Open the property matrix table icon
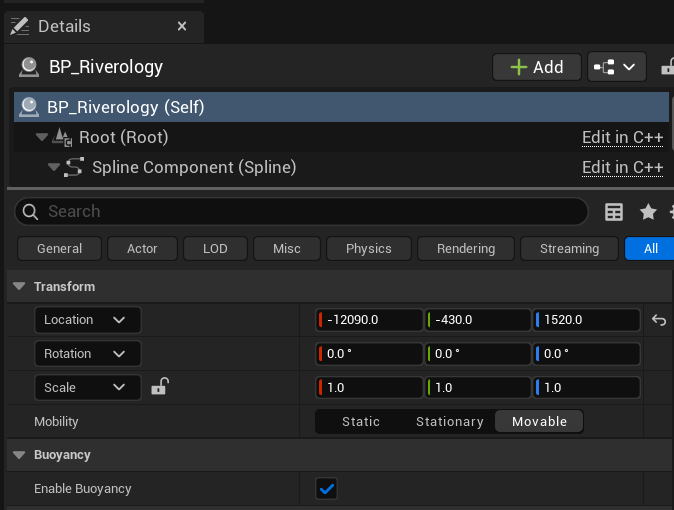674x510 pixels. 614,212
